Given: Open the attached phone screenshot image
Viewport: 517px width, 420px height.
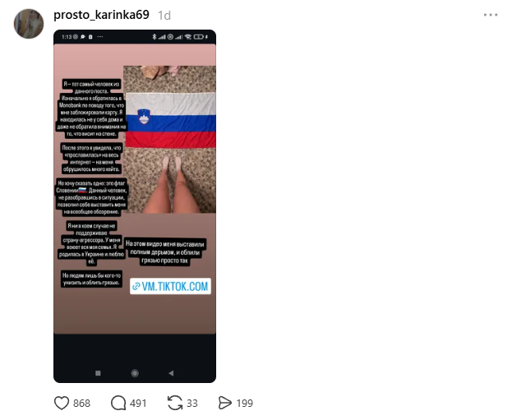Looking at the screenshot, I should coord(135,206).
